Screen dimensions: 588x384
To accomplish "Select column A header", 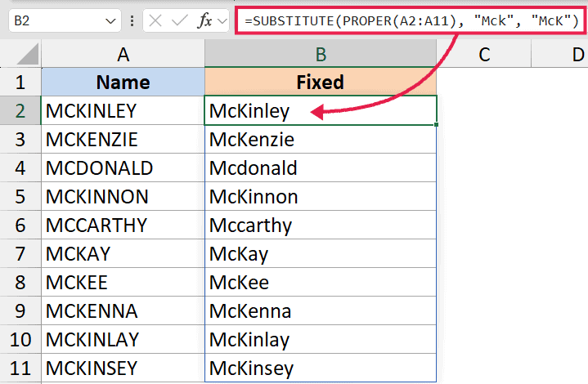I will click(123, 54).
